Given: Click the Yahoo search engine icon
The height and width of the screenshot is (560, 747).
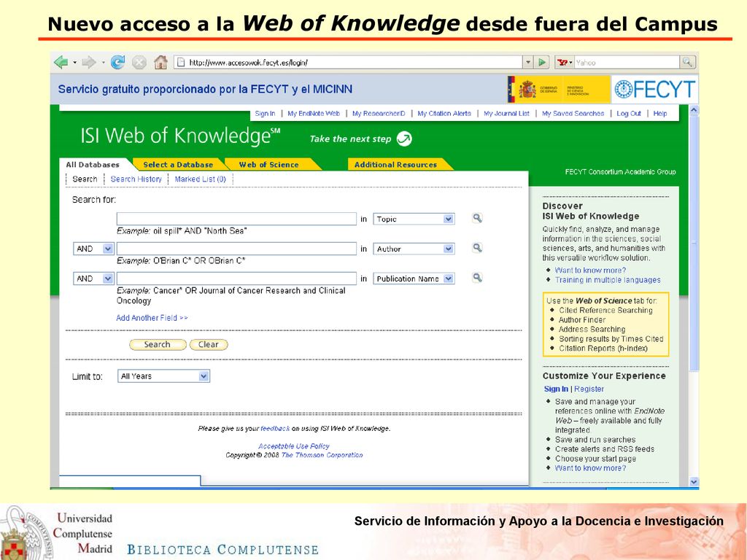Looking at the screenshot, I should pyautogui.click(x=562, y=62).
